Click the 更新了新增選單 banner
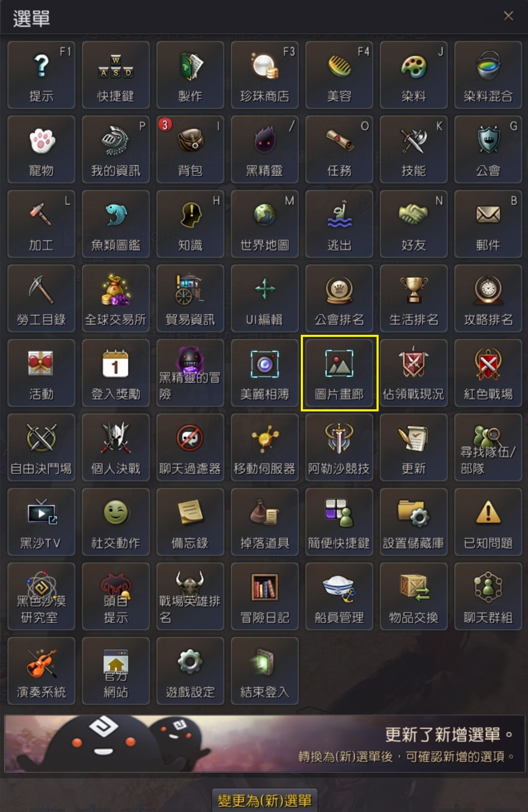 pos(265,744)
